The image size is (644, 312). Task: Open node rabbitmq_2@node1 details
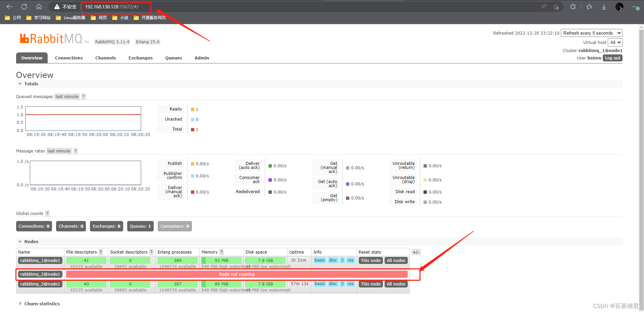[40, 274]
